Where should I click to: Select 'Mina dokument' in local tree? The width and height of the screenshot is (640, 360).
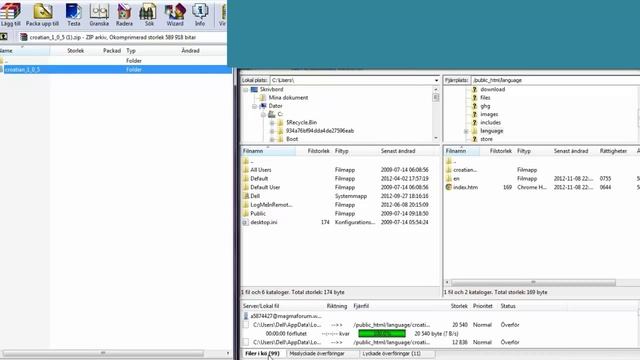tap(288, 98)
